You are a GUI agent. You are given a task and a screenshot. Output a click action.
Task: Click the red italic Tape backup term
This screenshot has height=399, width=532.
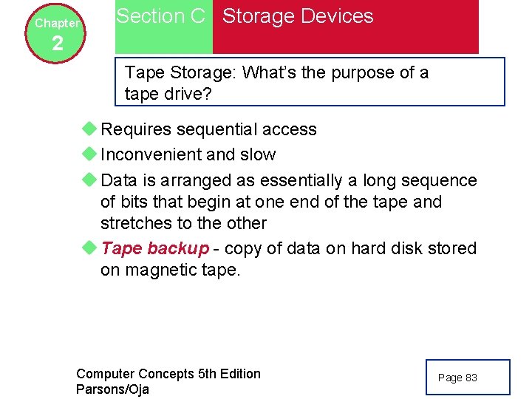155,249
